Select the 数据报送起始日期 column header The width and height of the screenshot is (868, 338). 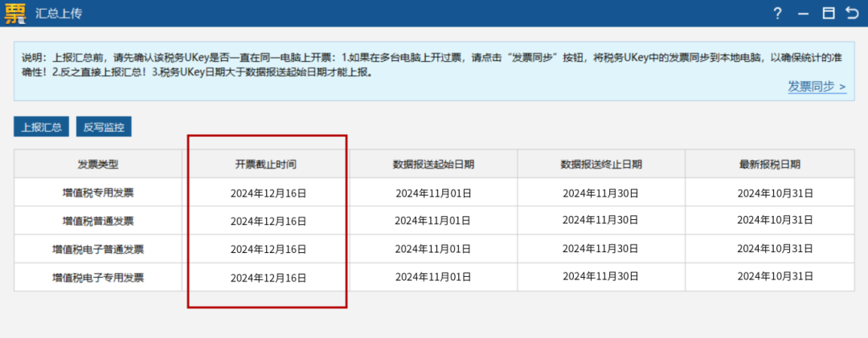click(433, 164)
